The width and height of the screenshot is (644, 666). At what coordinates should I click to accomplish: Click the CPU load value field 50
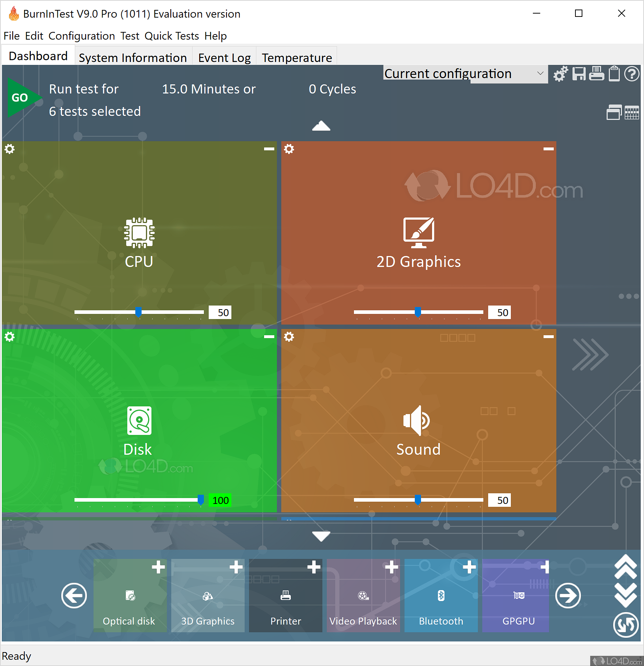coord(220,312)
